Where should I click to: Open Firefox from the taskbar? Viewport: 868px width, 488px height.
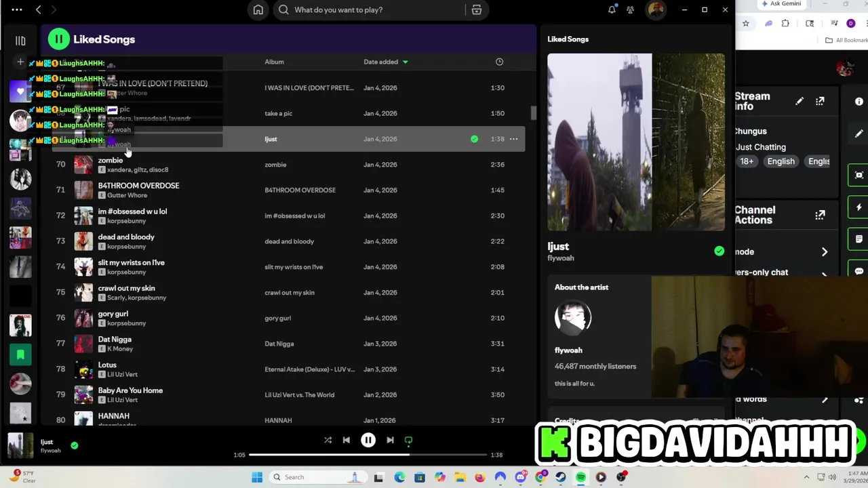point(480,477)
